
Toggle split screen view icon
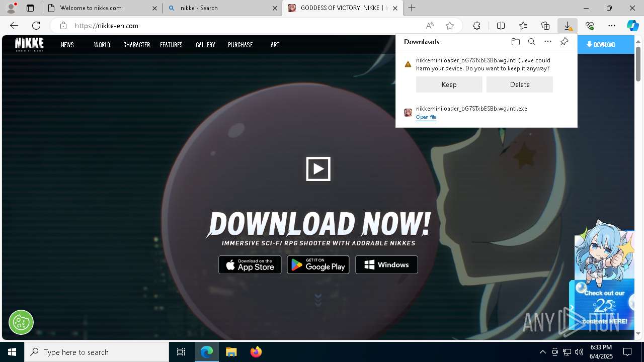point(501,26)
